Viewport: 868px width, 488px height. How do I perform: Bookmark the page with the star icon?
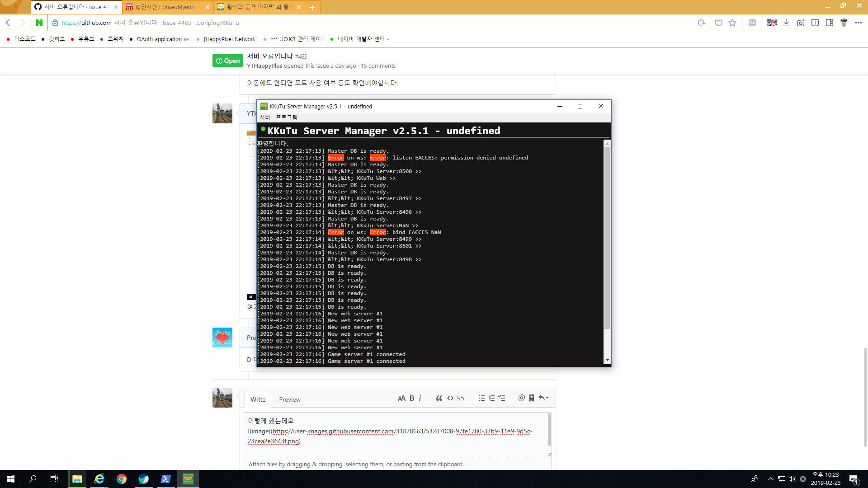(732, 23)
